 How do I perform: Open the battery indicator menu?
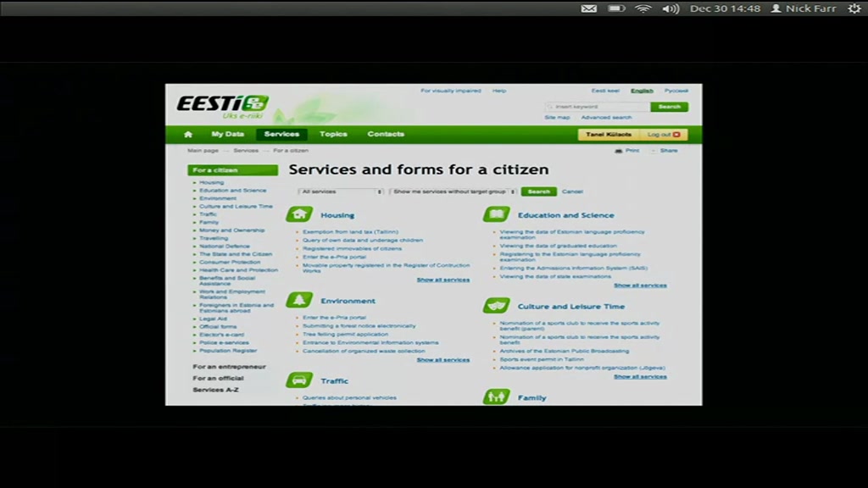[x=617, y=8]
